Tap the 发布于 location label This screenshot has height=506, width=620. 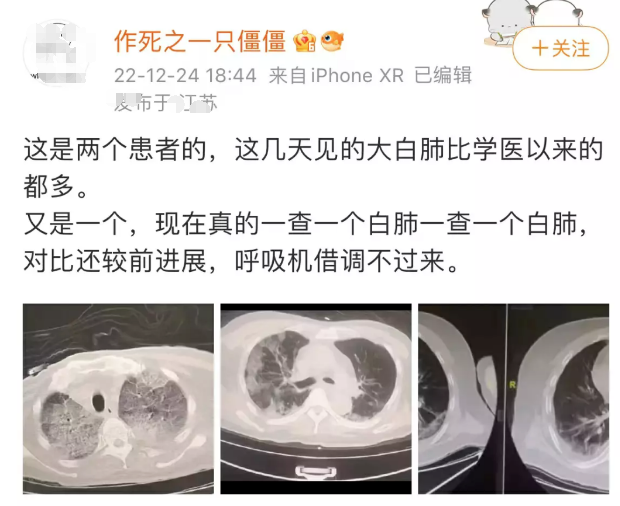(x=166, y=103)
